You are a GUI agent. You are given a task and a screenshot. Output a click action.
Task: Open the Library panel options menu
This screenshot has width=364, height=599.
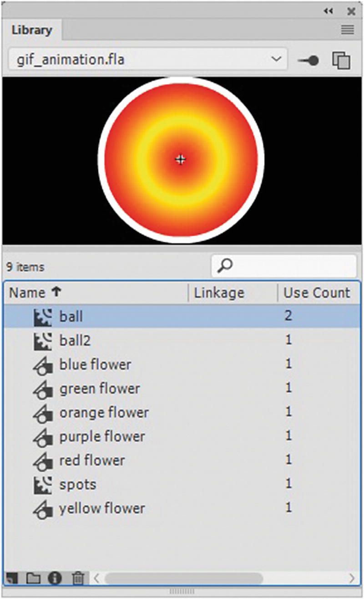pos(347,30)
